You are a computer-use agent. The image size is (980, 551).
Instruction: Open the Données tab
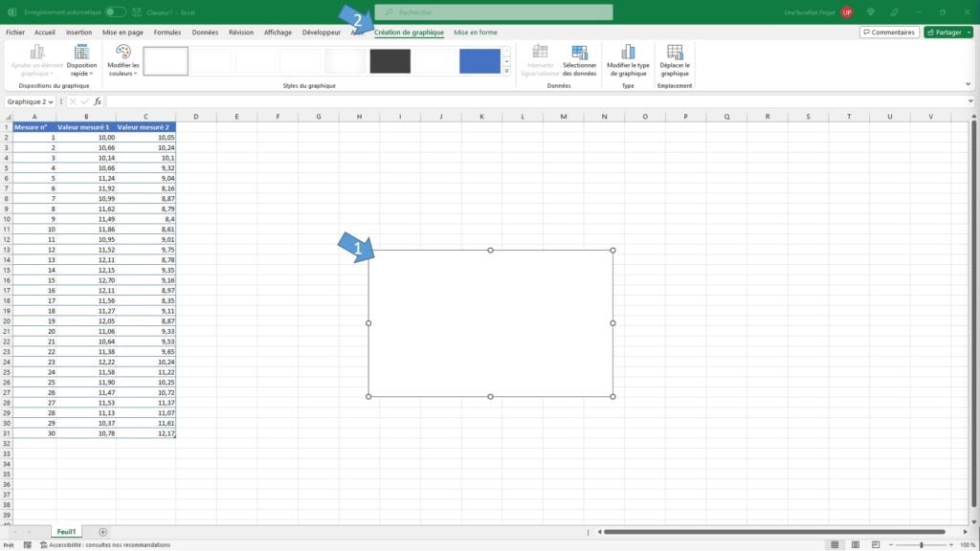[x=205, y=32]
